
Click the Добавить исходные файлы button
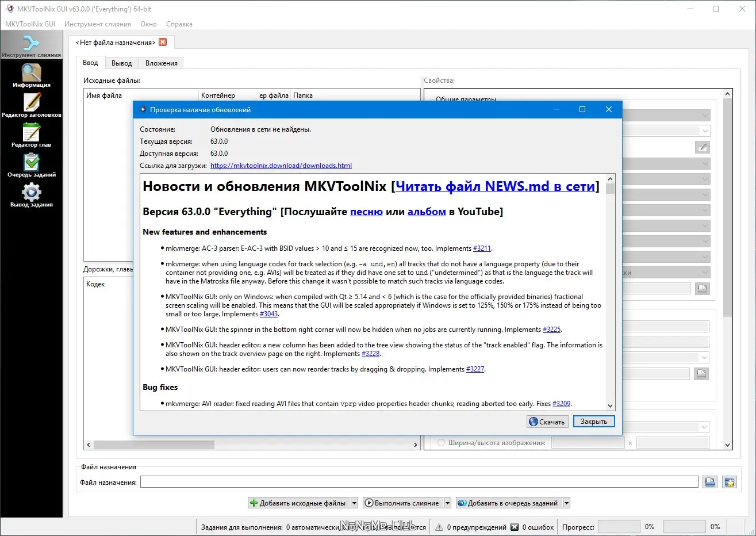coord(299,503)
